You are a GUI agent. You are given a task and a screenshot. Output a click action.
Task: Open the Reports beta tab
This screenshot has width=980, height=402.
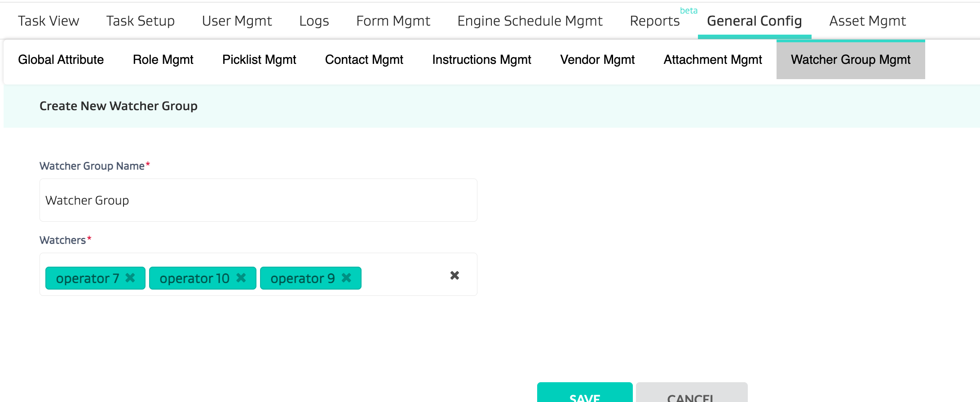pos(655,21)
